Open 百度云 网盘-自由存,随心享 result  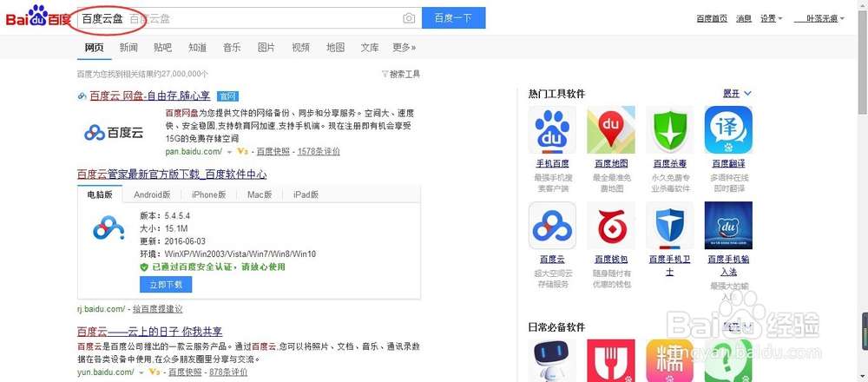[x=150, y=95]
